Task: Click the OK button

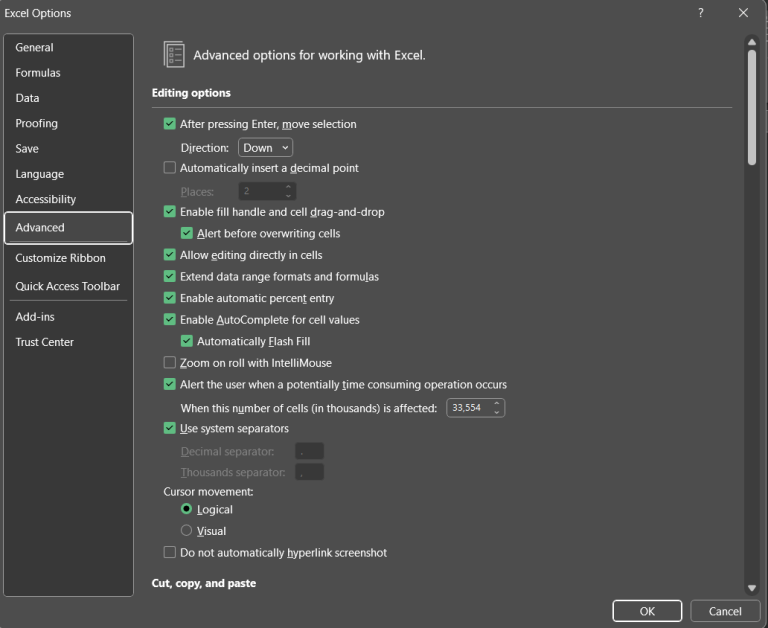Action: pos(647,611)
